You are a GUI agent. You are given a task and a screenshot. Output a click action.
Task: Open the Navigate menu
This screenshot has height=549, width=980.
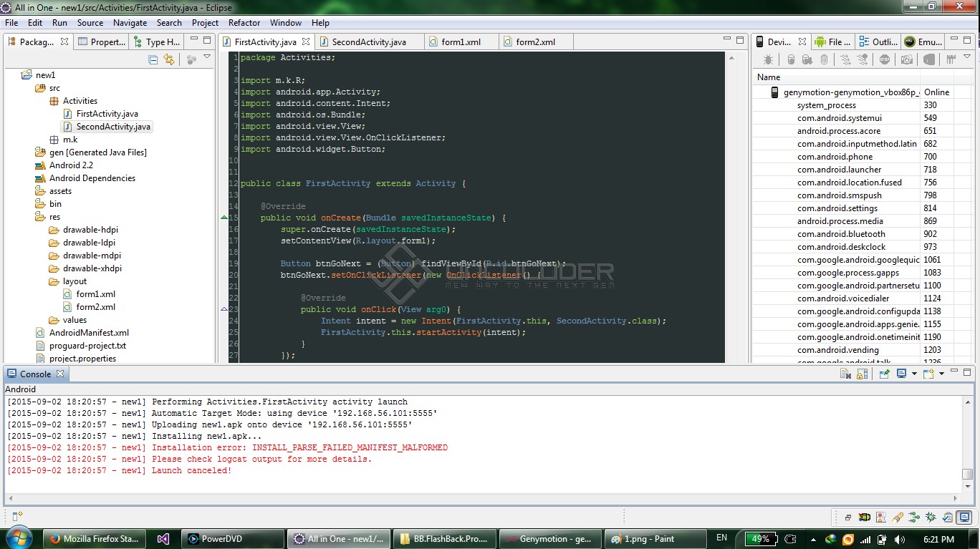(x=130, y=23)
